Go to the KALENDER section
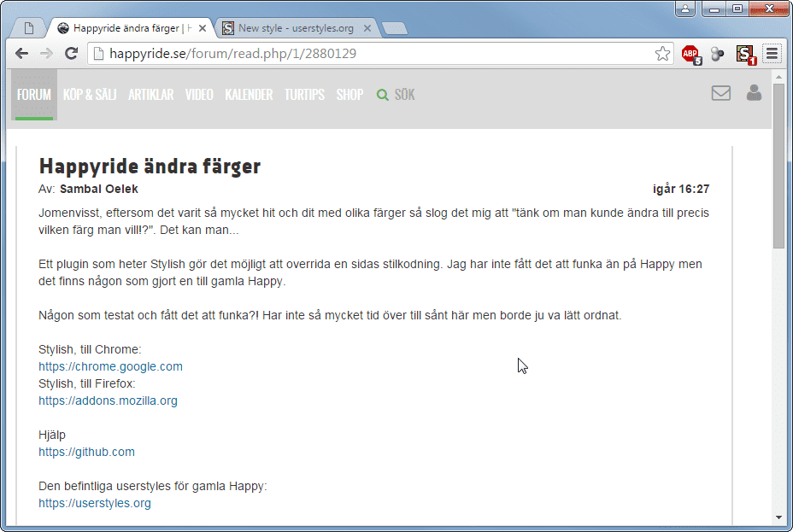 pos(249,95)
